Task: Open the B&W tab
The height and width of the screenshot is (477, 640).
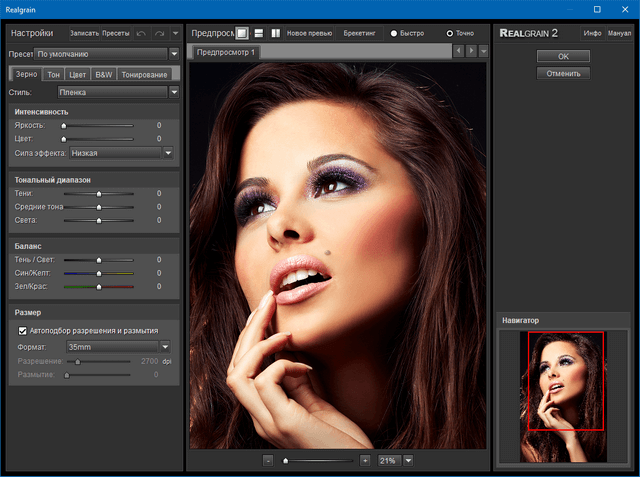Action: [x=103, y=74]
